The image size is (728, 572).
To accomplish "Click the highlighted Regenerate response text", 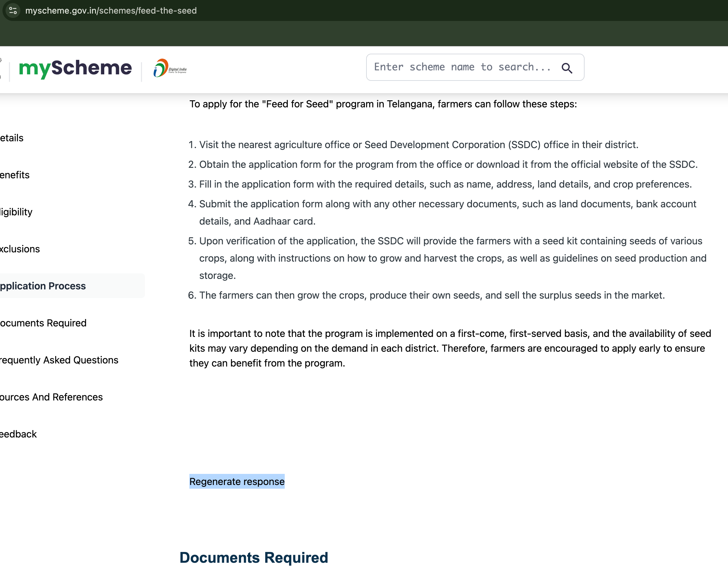I will click(x=237, y=482).
